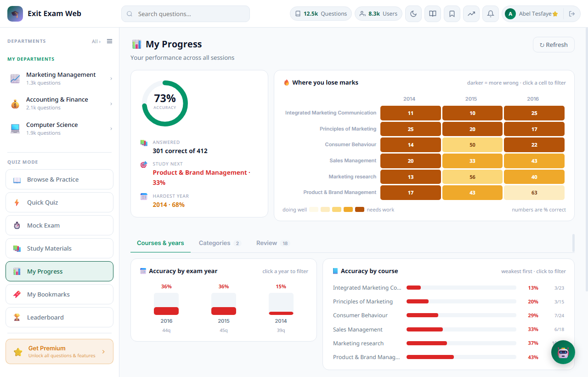Open Get Premium upgrade banner
588x377 pixels.
pos(60,352)
